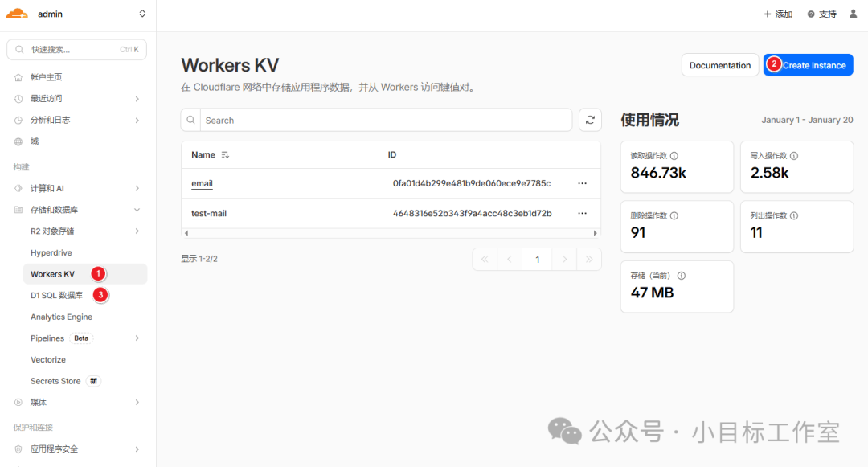Click the application security shield icon
The height and width of the screenshot is (467, 868).
click(18, 449)
